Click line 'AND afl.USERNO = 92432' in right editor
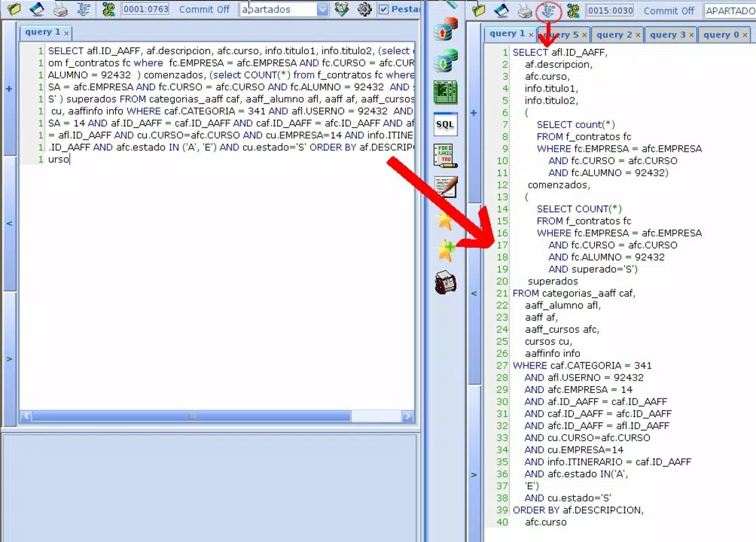Viewport: 756px width, 542px height. tap(584, 377)
